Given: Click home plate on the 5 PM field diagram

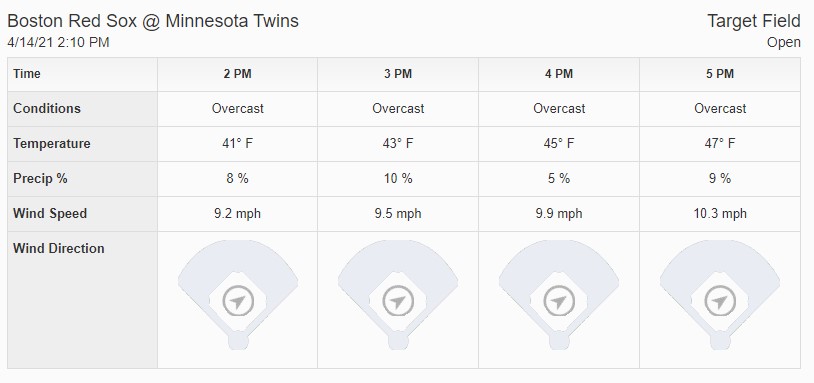Looking at the screenshot, I should tap(720, 340).
